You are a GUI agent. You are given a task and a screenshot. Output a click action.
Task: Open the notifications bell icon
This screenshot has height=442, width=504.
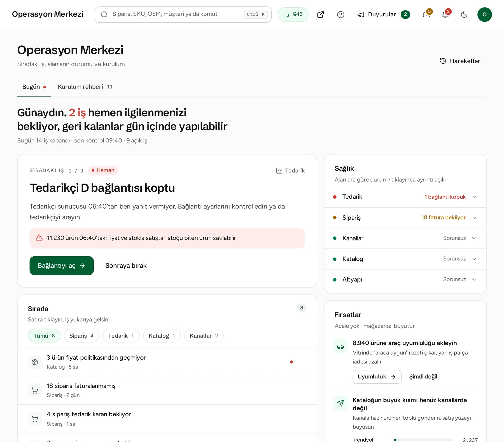coord(445,15)
